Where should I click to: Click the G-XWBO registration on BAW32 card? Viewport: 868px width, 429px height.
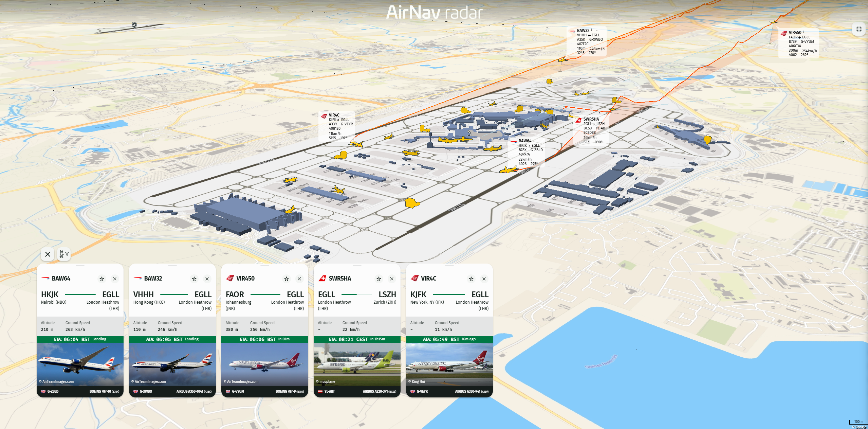(x=146, y=391)
